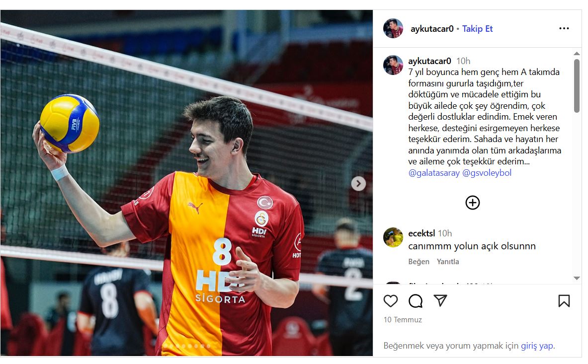
Task: Share the post via the paper plane icon
Action: tap(440, 300)
